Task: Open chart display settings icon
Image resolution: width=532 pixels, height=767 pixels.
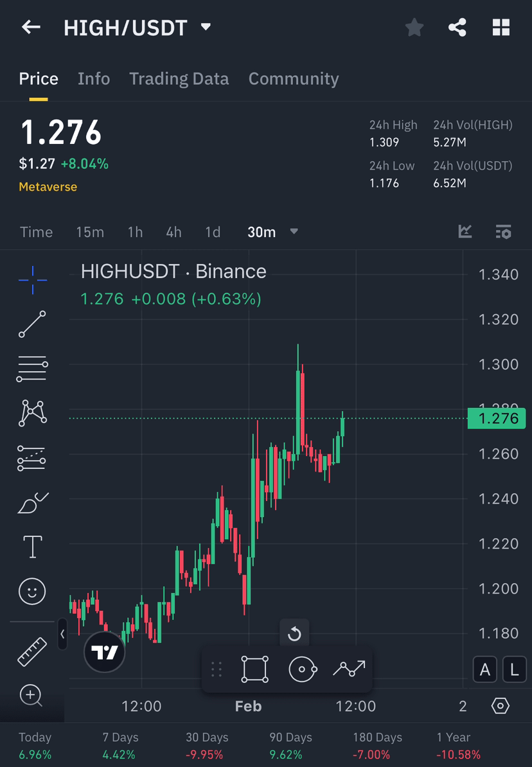Action: 503,231
